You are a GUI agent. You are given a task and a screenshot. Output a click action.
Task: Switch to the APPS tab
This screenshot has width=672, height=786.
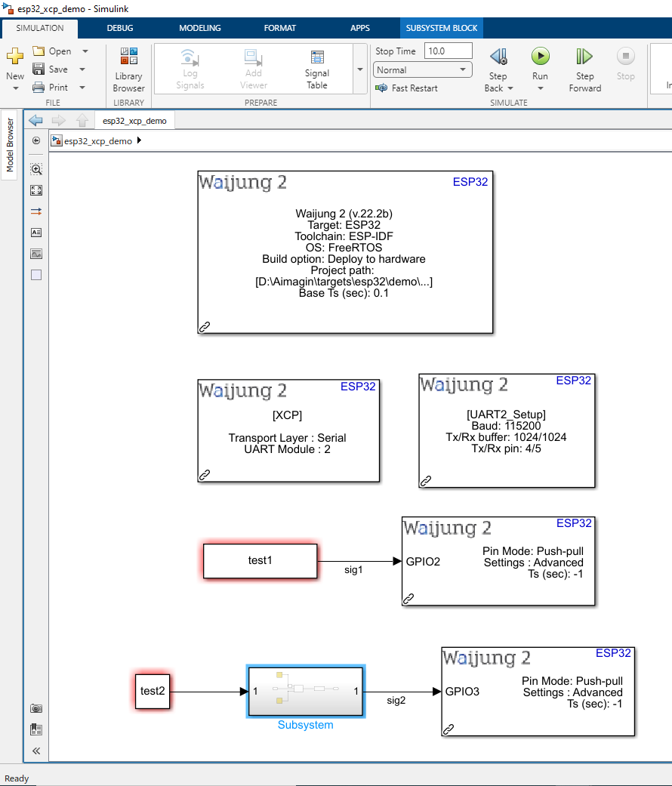pyautogui.click(x=360, y=28)
